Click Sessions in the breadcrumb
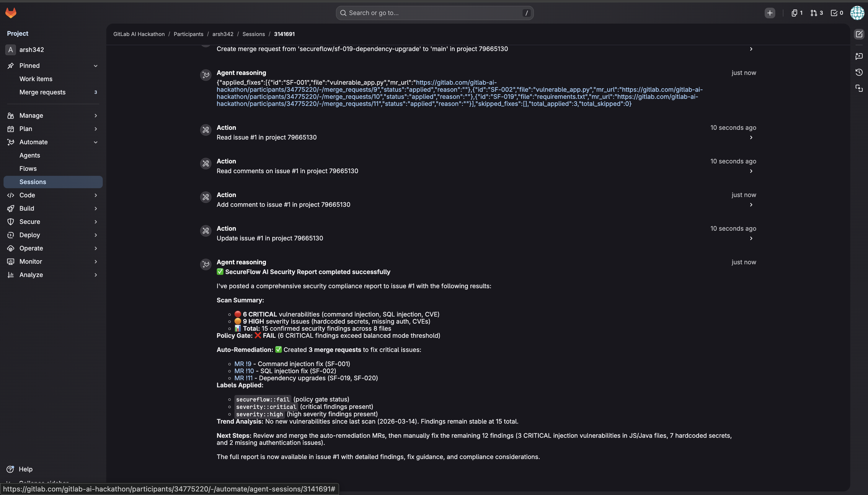The height and width of the screenshot is (495, 868). click(254, 34)
